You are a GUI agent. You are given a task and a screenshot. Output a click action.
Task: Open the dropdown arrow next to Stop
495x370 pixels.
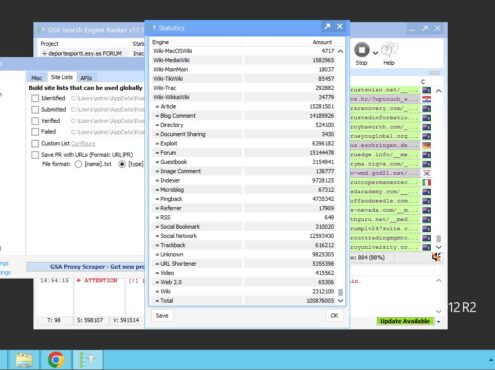[375, 53]
